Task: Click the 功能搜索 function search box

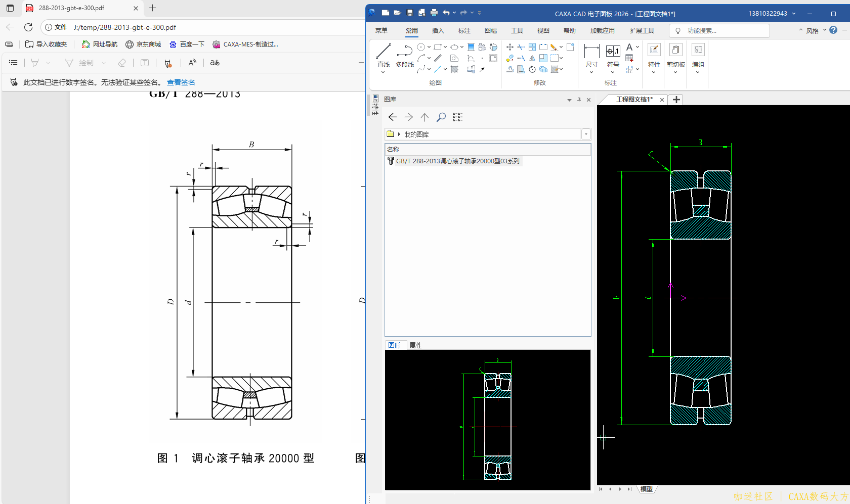Action: click(x=719, y=31)
